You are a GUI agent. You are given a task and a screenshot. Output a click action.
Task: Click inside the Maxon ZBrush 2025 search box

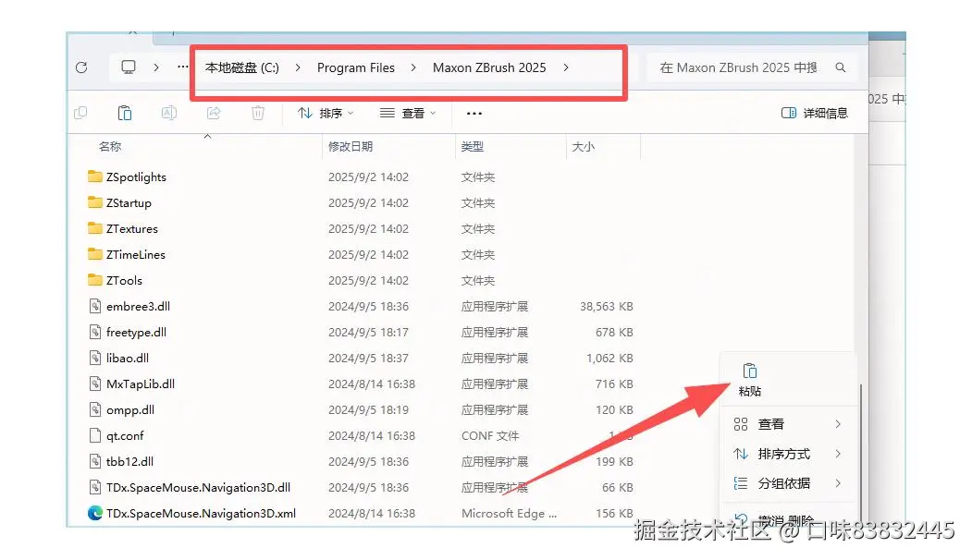click(740, 67)
